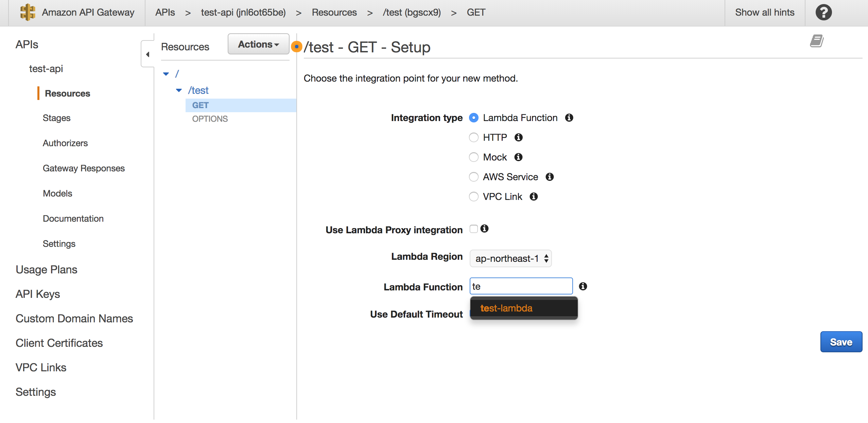Open the Actions dropdown
868x423 pixels.
(x=258, y=44)
